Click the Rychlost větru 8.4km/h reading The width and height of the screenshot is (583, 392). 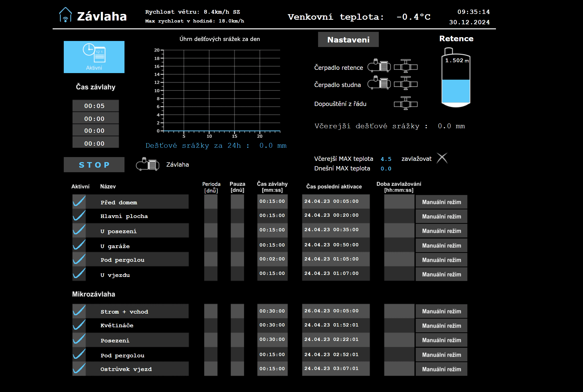tap(193, 12)
